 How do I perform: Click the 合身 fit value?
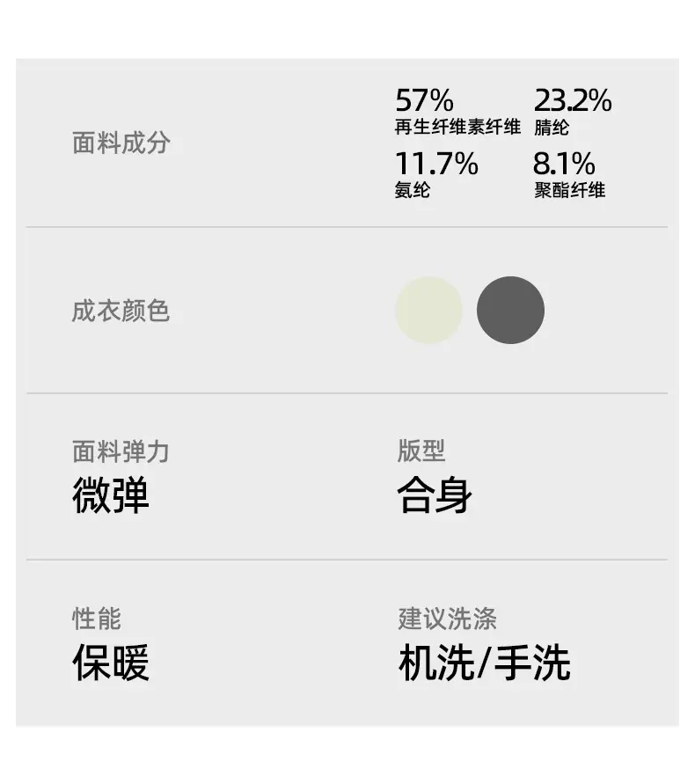pyautogui.click(x=435, y=495)
